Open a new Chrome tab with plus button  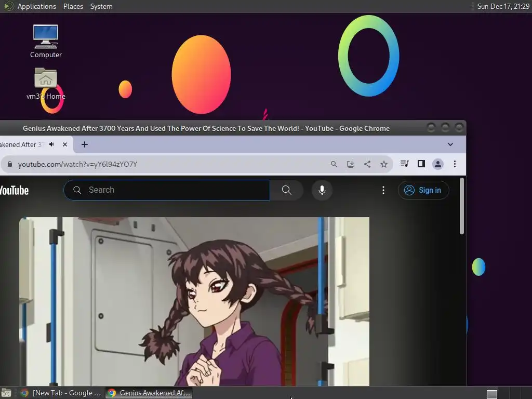[85, 144]
